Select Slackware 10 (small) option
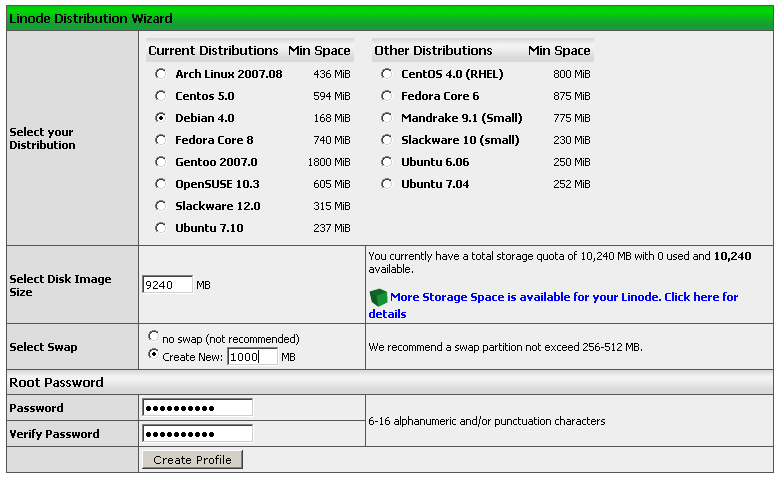The image size is (780, 479). click(x=387, y=140)
